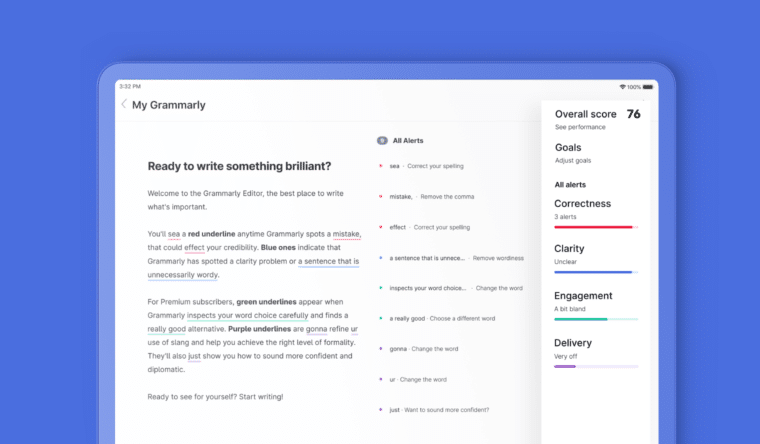Image resolution: width=760 pixels, height=444 pixels.
Task: Open the 'just Want to sound more confident?' alert
Action: (442, 410)
